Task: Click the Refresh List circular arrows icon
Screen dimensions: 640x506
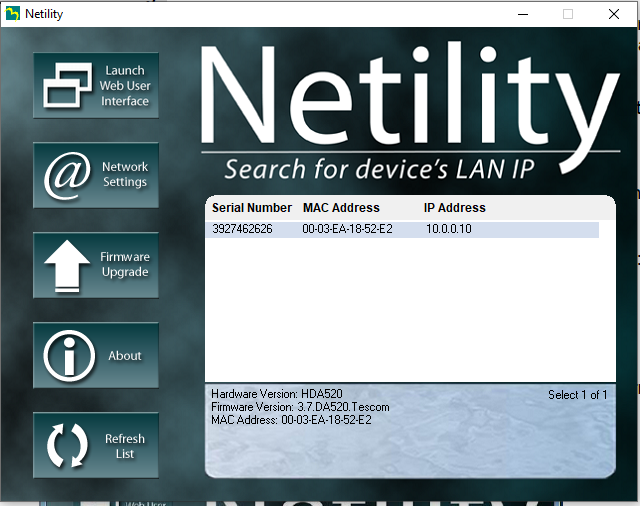Action: point(67,445)
